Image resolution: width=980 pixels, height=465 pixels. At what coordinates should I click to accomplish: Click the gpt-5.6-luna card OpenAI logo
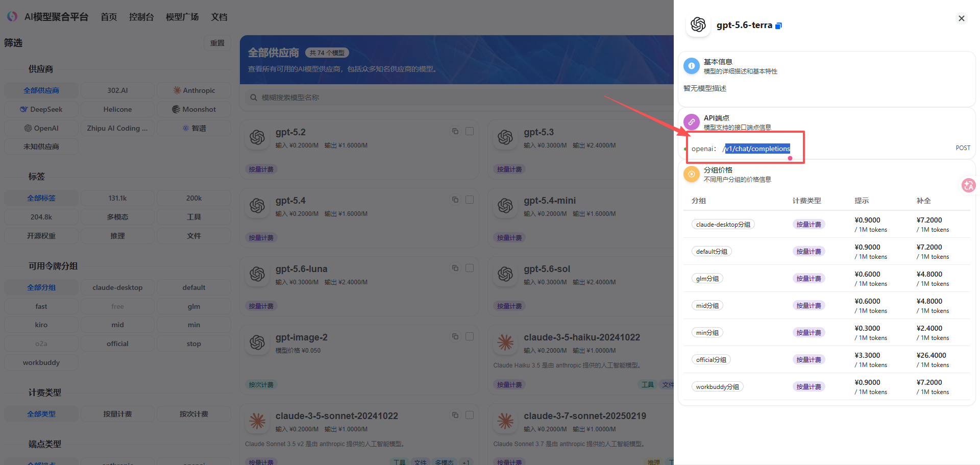pos(257,274)
